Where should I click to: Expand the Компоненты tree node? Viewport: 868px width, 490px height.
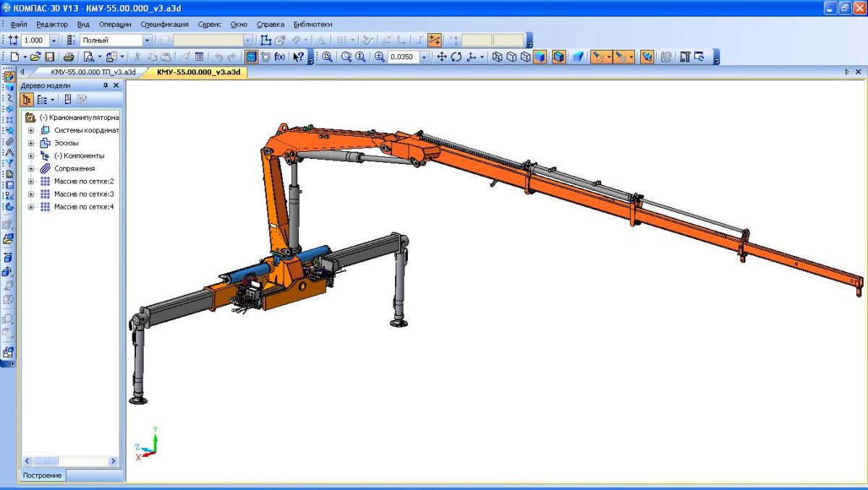31,156
